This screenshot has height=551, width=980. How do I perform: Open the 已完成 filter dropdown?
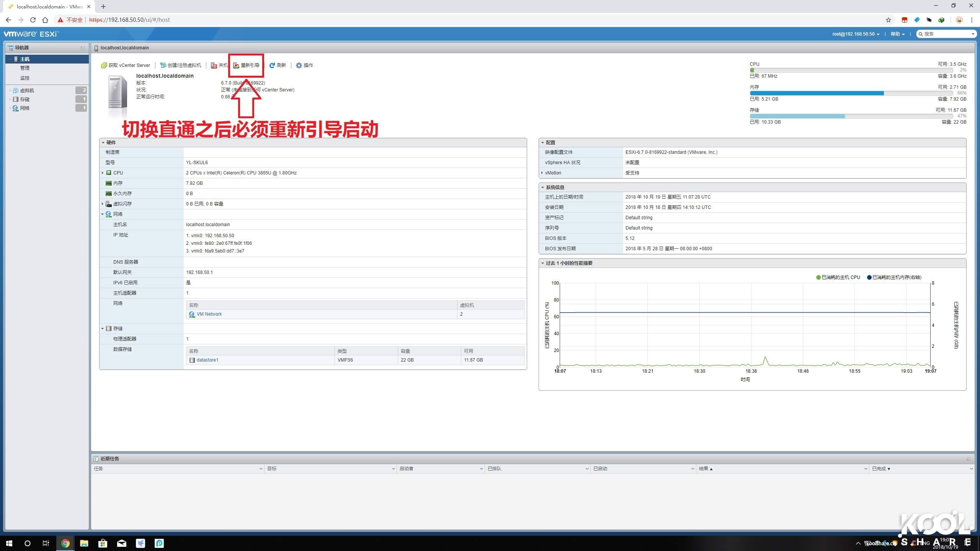[880, 468]
